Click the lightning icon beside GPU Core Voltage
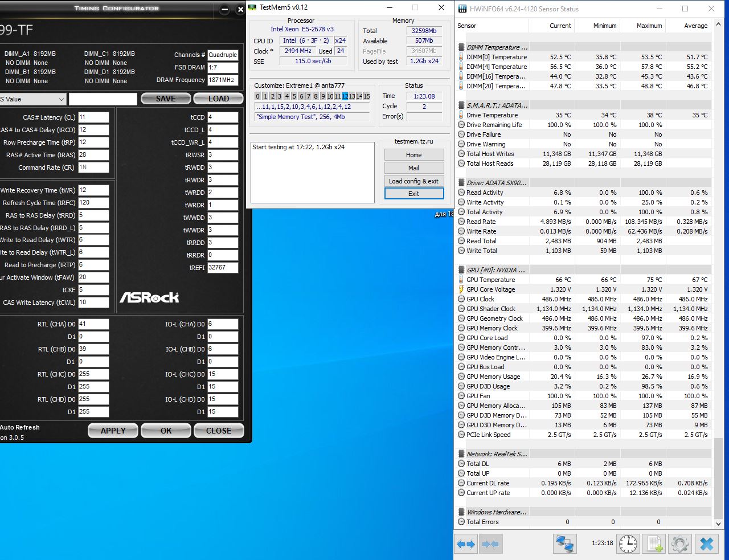The image size is (729, 560). click(461, 289)
